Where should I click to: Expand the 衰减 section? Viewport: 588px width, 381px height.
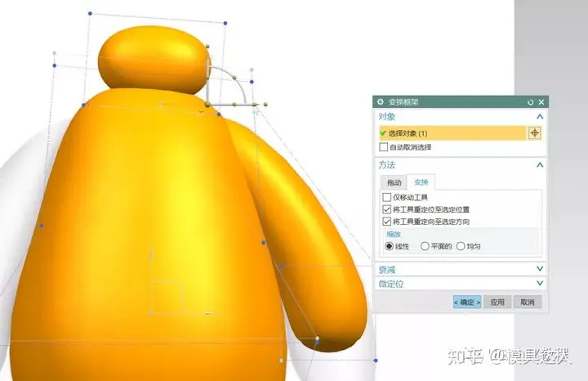(x=540, y=269)
